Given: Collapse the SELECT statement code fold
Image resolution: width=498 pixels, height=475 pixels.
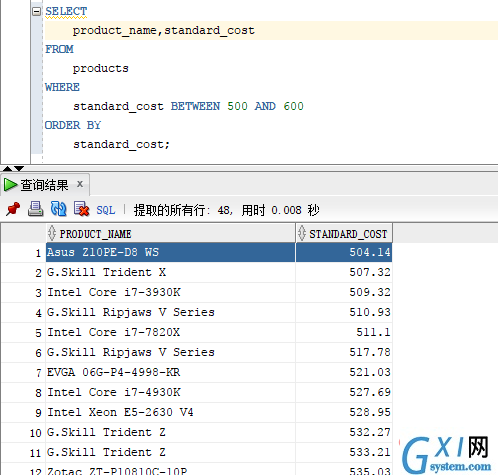Looking at the screenshot, I should click(x=36, y=11).
